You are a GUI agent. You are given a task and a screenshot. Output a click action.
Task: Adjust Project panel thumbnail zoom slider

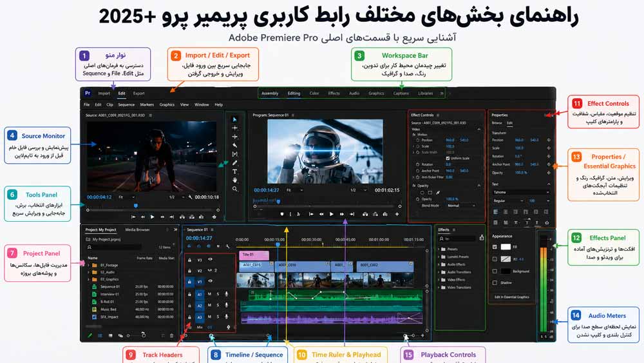point(136,335)
